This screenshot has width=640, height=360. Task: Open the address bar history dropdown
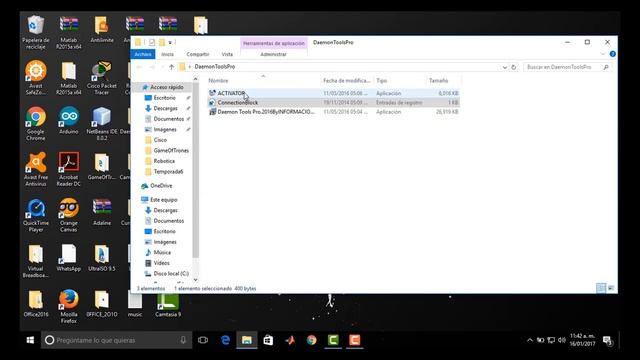click(x=504, y=67)
